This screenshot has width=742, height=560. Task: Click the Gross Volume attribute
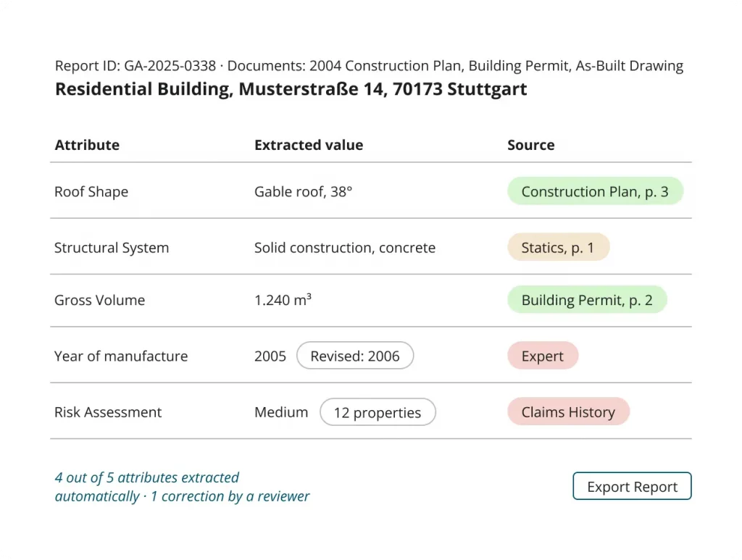(x=99, y=300)
